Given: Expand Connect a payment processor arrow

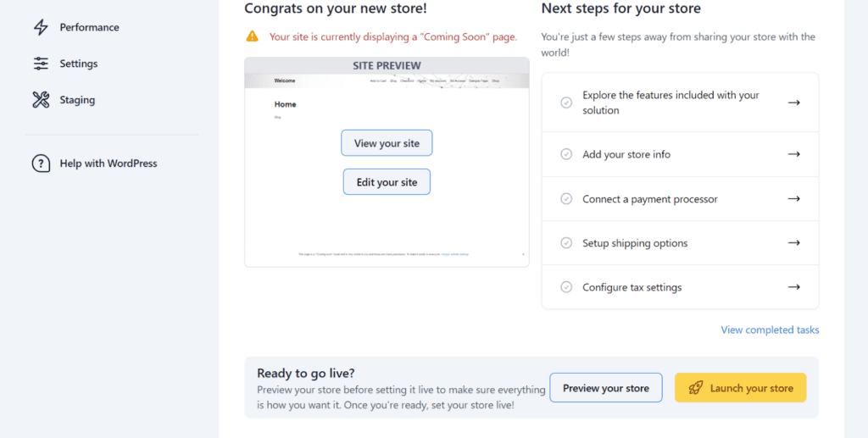Looking at the screenshot, I should (793, 199).
